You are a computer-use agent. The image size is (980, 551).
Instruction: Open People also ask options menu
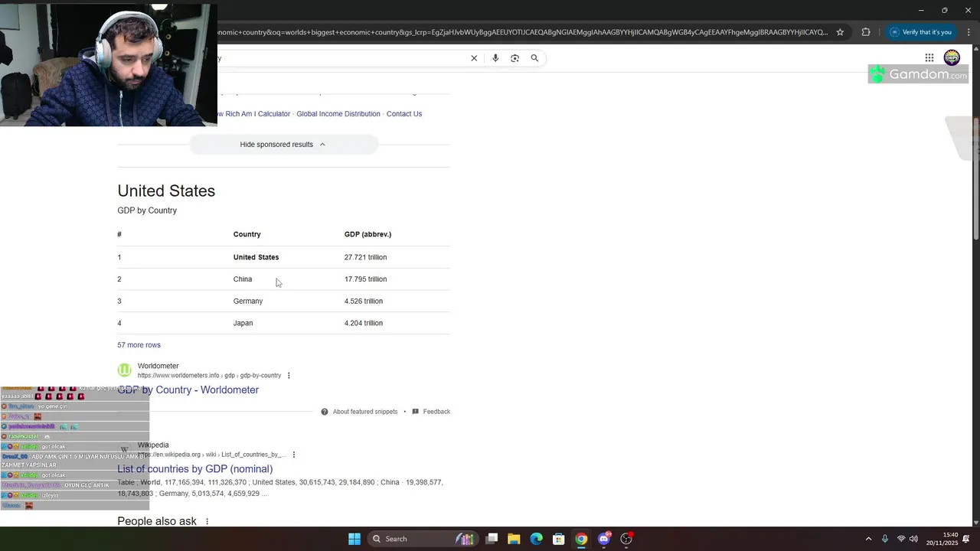207,521
